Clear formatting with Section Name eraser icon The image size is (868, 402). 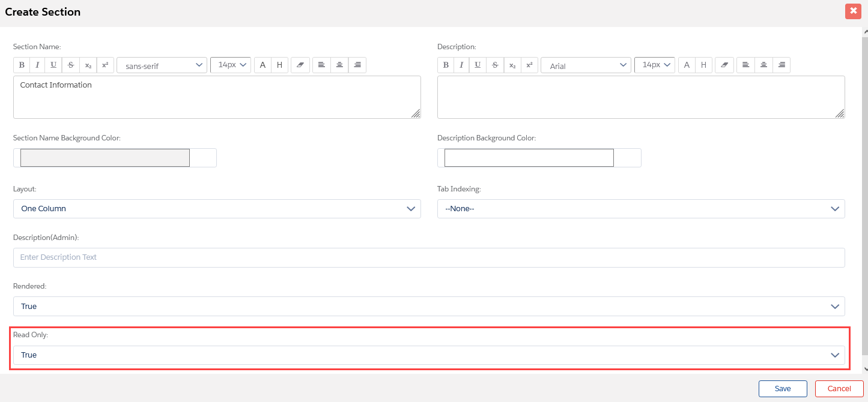coord(300,65)
